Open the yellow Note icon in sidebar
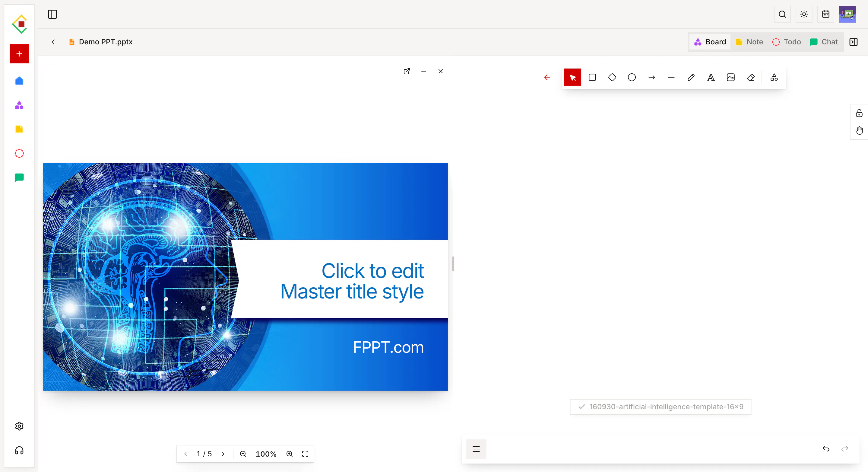 click(x=19, y=129)
